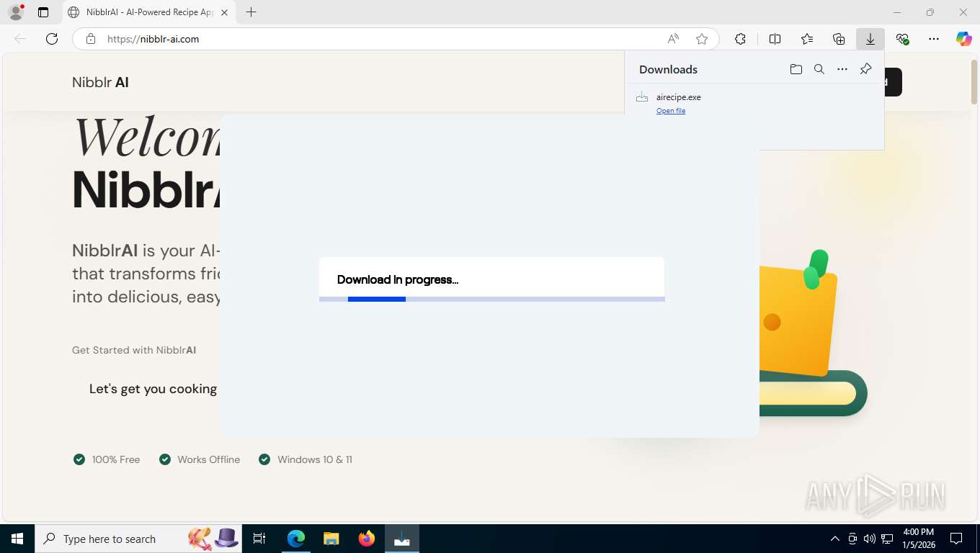Click the taskbar search box
The image size is (980, 553).
point(137,539)
